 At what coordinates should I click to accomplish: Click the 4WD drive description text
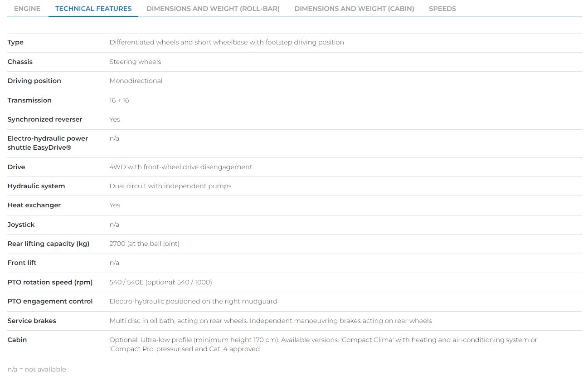click(x=180, y=167)
